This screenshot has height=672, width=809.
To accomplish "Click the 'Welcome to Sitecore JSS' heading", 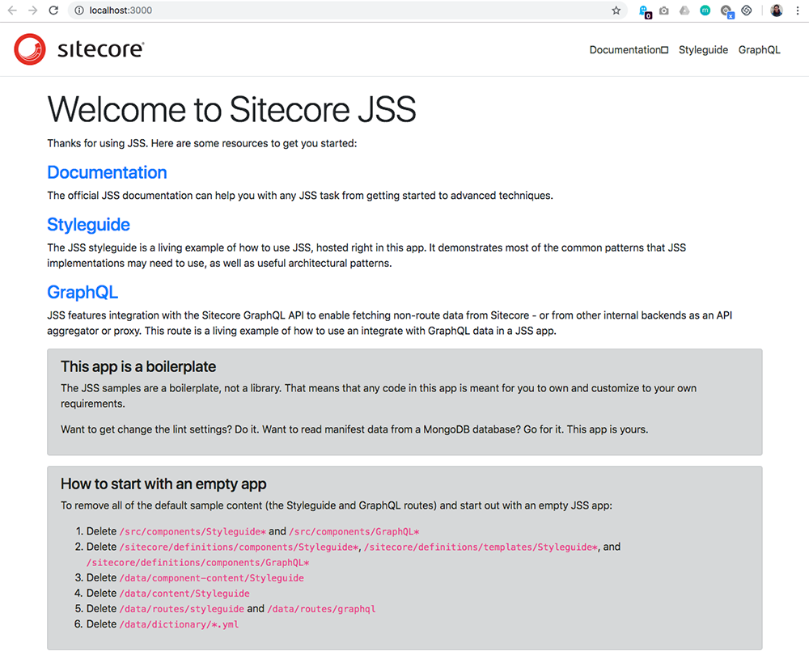I will tap(231, 109).
